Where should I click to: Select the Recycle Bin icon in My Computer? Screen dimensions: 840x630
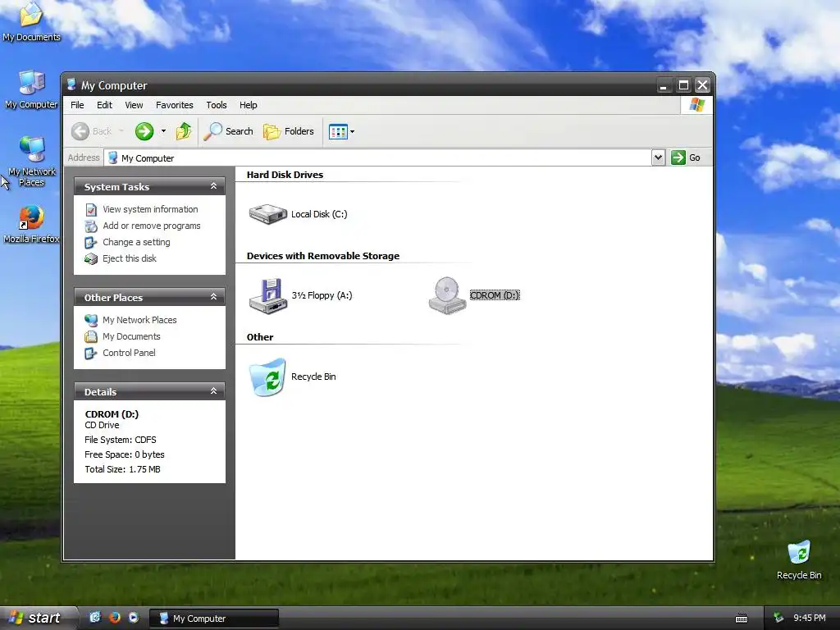coord(268,377)
